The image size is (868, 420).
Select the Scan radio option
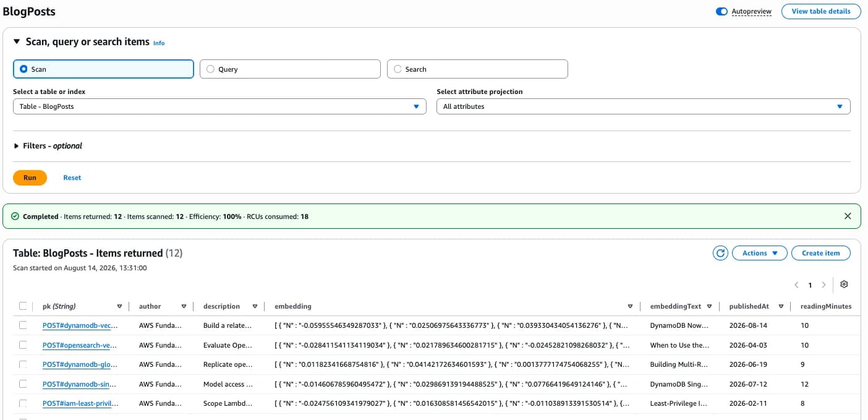click(x=103, y=69)
